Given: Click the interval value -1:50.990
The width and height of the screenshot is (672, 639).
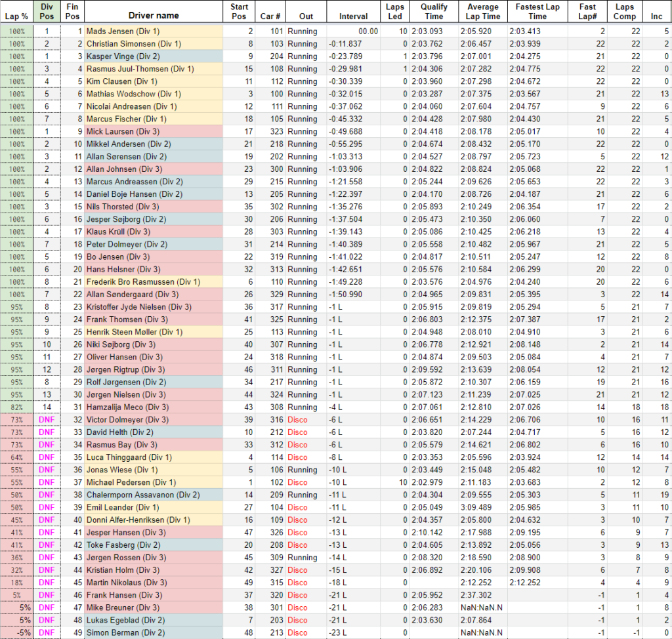Looking at the screenshot, I should point(345,295).
